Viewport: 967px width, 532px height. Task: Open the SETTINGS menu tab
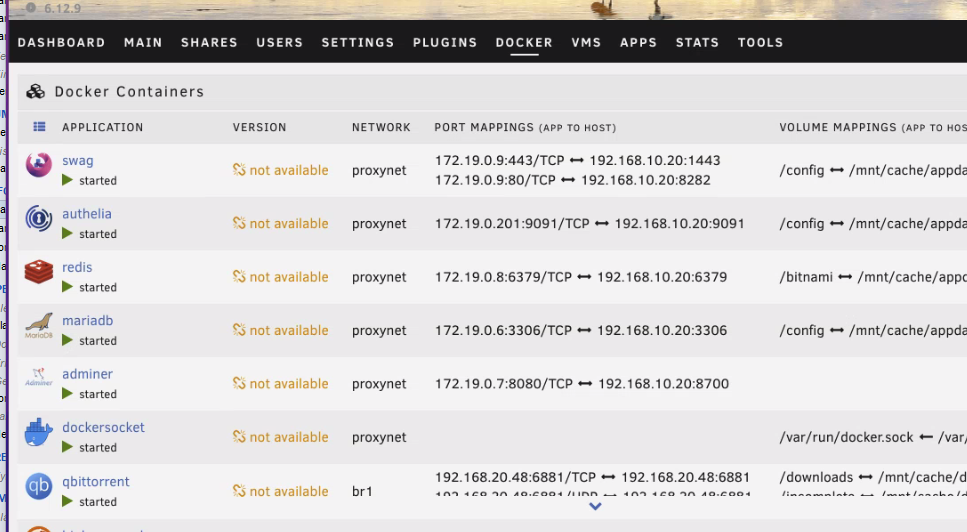point(358,43)
